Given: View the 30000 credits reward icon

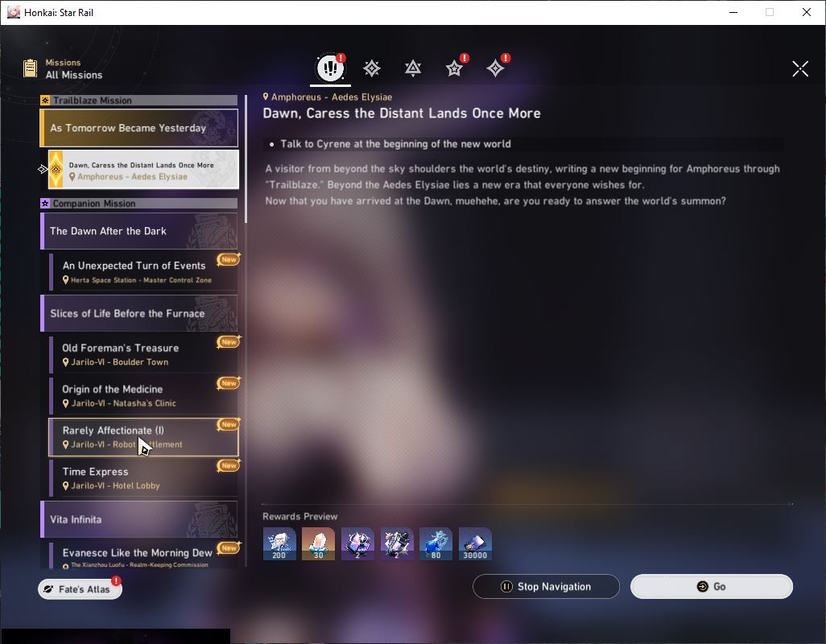Looking at the screenshot, I should (475, 543).
